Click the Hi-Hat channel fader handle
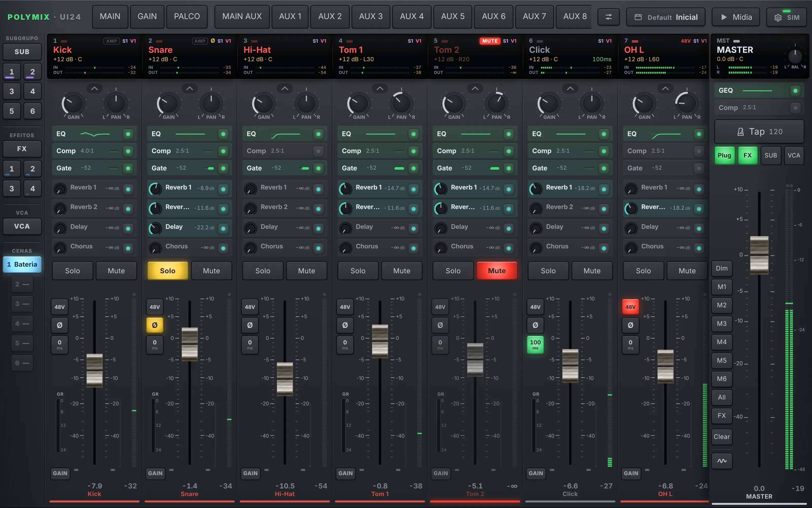Screen dimensions: 812x508 click(x=285, y=379)
